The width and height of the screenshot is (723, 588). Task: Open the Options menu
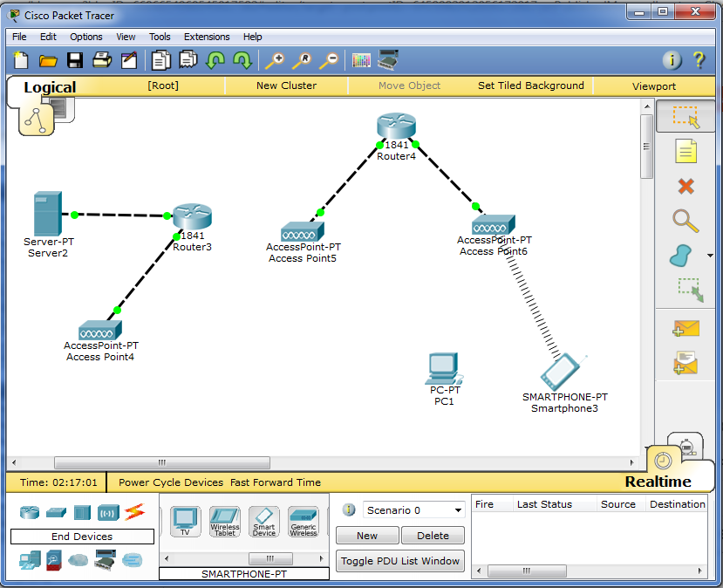pos(86,37)
